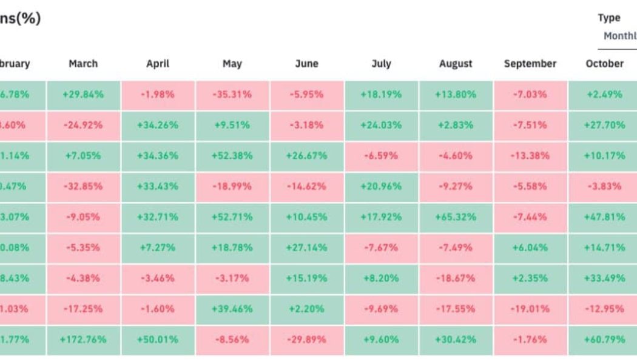Click the returns(%) table title
Viewport: 637px width, 364px height.
tap(20, 18)
